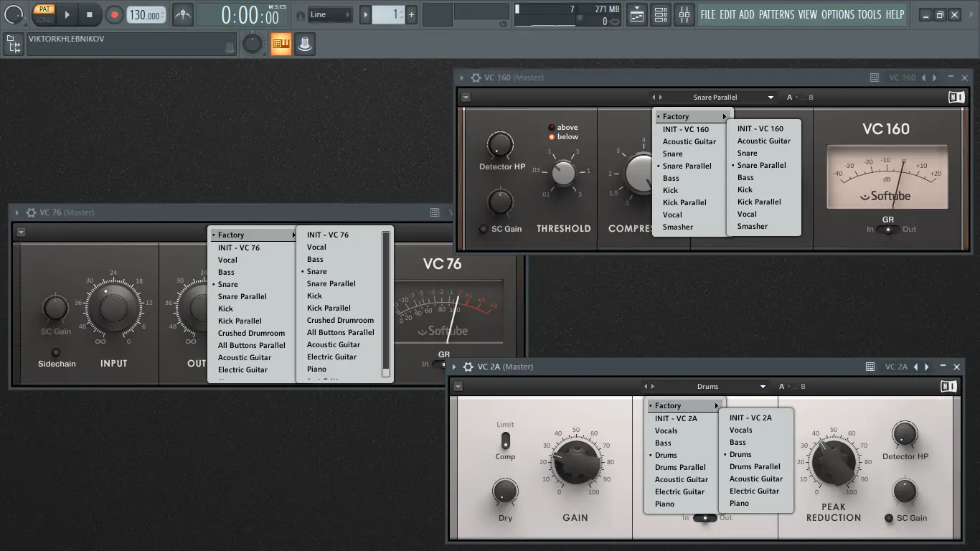Toggle the A/B compare switch in VC 160

click(800, 98)
